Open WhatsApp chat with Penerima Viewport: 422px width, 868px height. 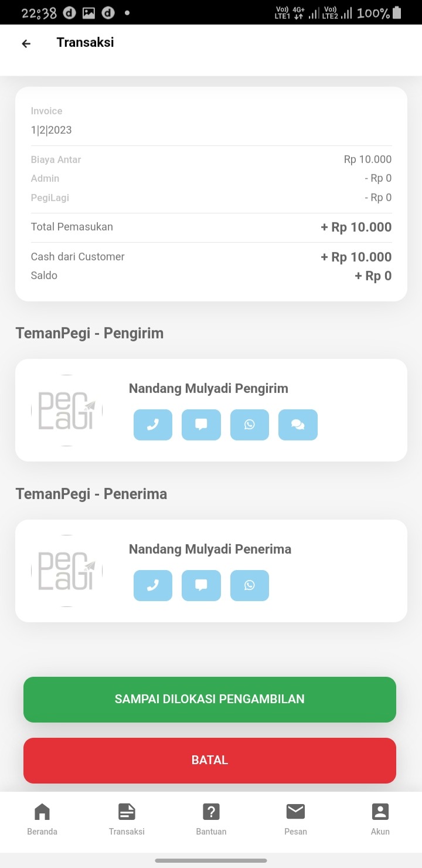[250, 585]
